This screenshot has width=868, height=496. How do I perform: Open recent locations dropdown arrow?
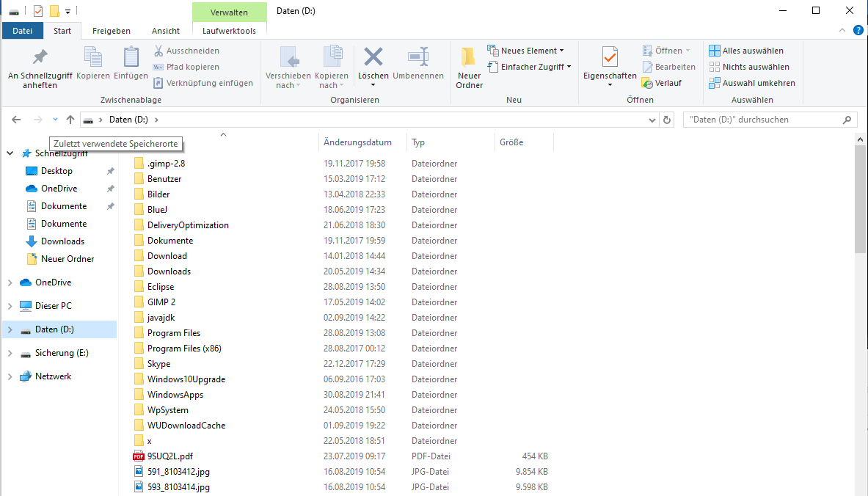point(55,120)
